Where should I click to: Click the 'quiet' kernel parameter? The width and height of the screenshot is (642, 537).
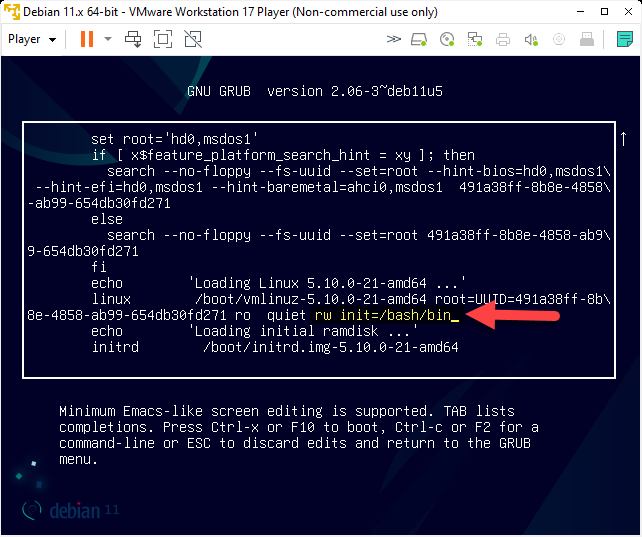tap(286, 315)
